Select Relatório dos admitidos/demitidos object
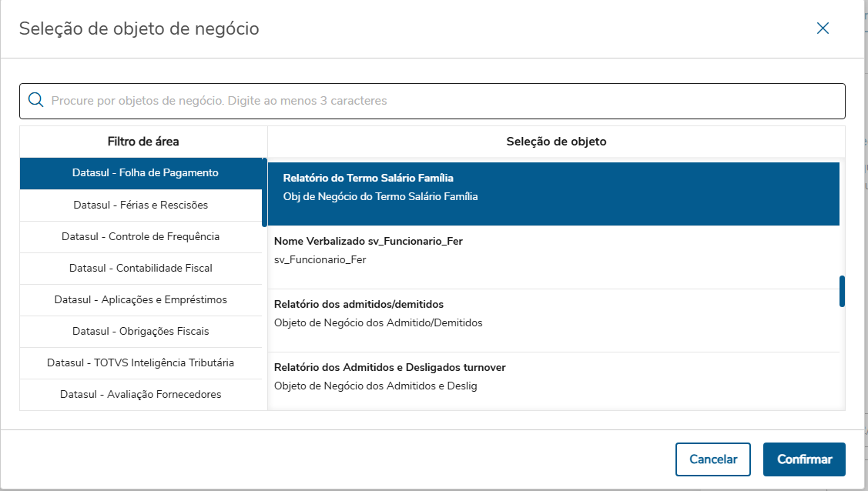Viewport: 868px width, 491px height. (x=553, y=313)
